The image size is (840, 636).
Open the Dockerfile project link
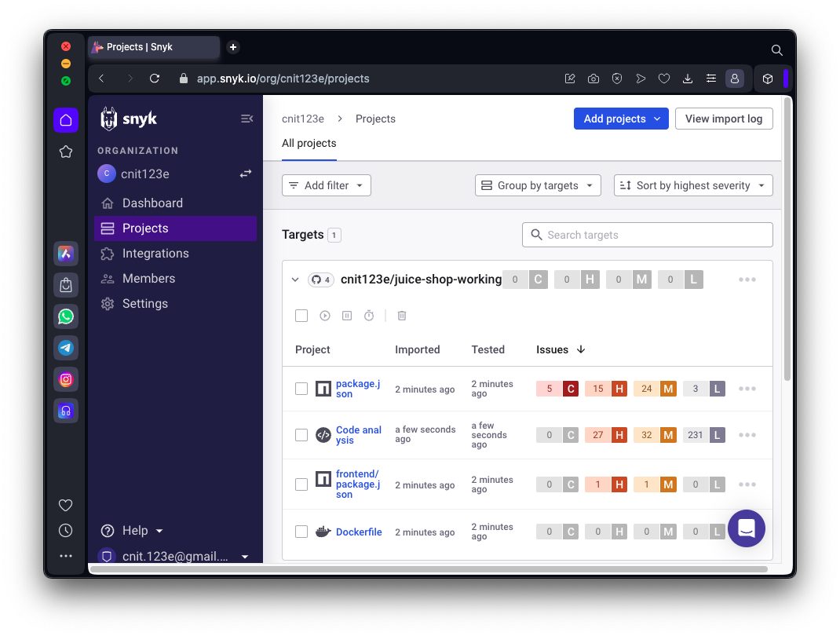359,532
